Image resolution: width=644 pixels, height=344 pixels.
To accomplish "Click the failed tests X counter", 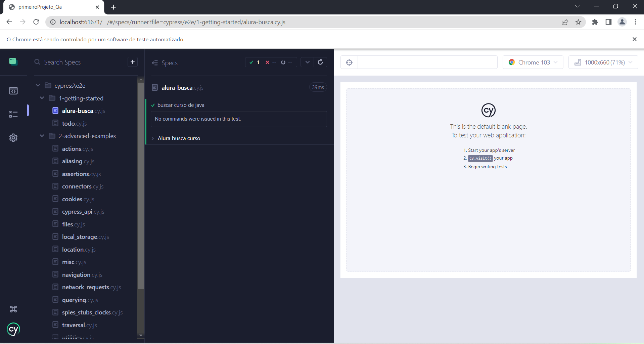I will (270, 62).
